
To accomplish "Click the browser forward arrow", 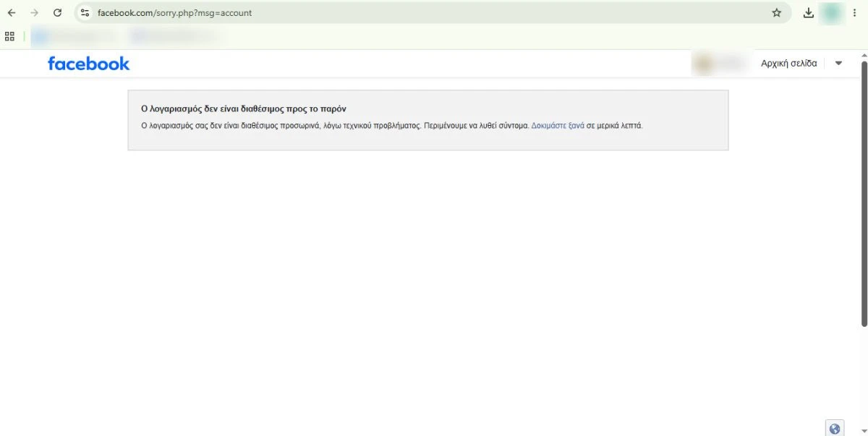I will (34, 13).
